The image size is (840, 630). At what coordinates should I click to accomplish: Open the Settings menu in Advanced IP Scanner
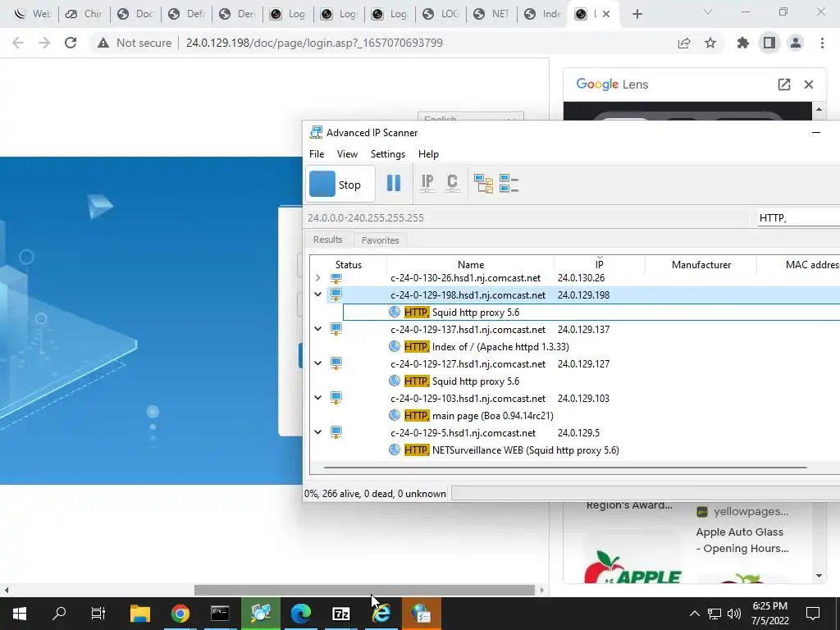pos(388,154)
